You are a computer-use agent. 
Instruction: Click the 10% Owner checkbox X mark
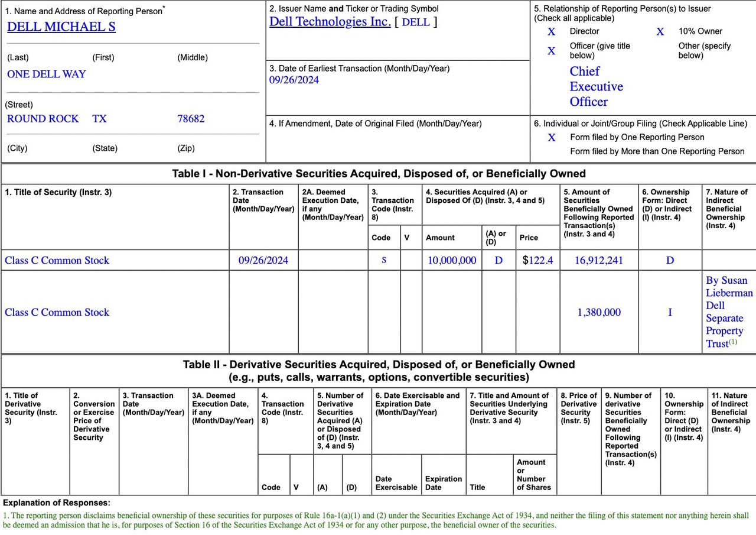point(660,32)
